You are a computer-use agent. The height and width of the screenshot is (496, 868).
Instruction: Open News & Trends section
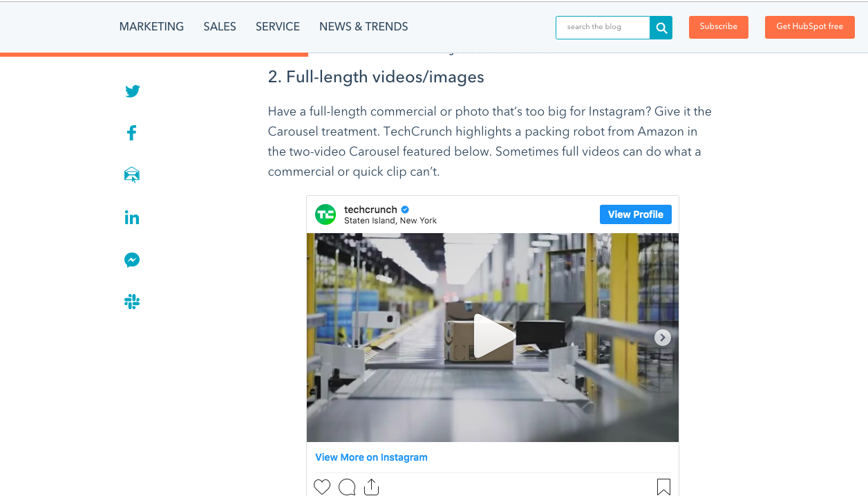click(x=364, y=27)
